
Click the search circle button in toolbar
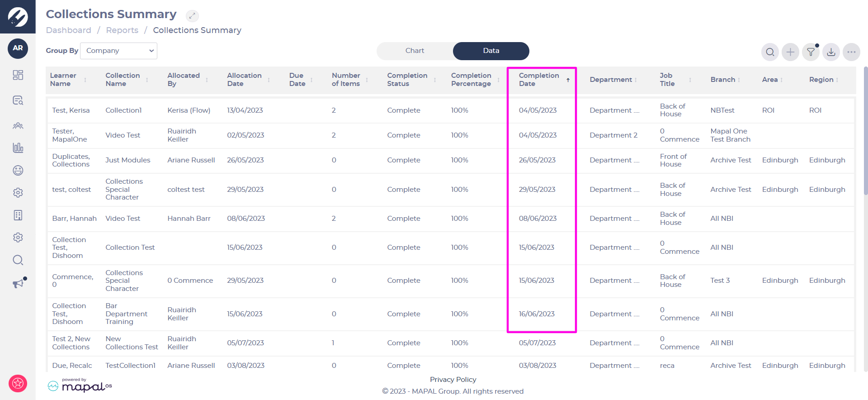pyautogui.click(x=770, y=52)
